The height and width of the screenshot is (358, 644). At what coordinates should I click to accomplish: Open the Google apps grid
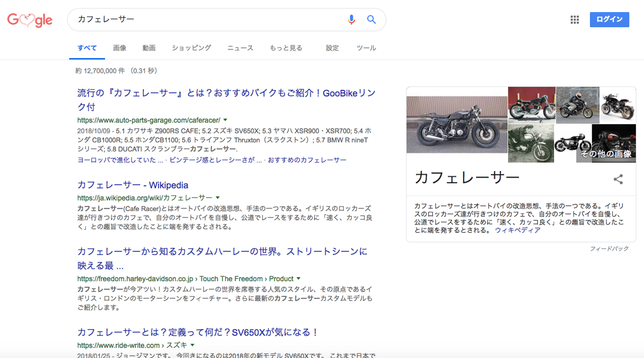(575, 20)
